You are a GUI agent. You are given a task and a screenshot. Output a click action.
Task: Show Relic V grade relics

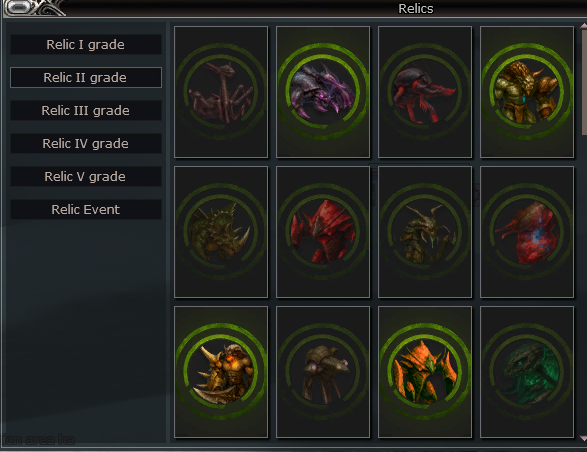pyautogui.click(x=86, y=176)
